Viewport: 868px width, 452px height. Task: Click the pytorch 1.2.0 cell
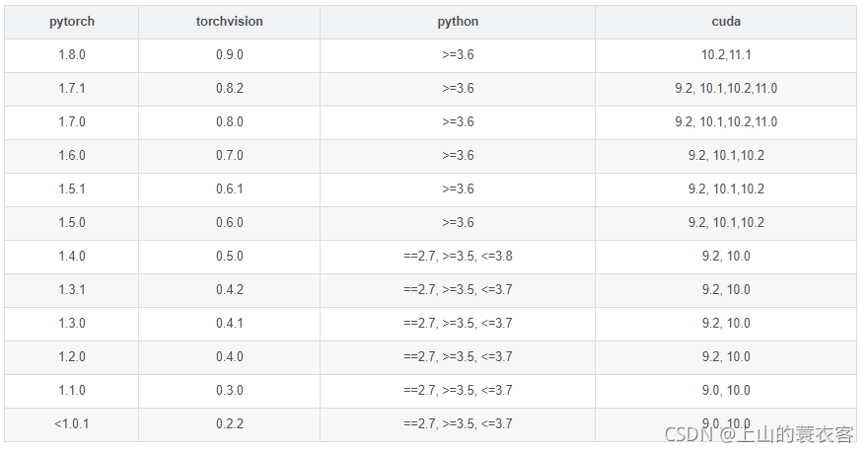[72, 356]
